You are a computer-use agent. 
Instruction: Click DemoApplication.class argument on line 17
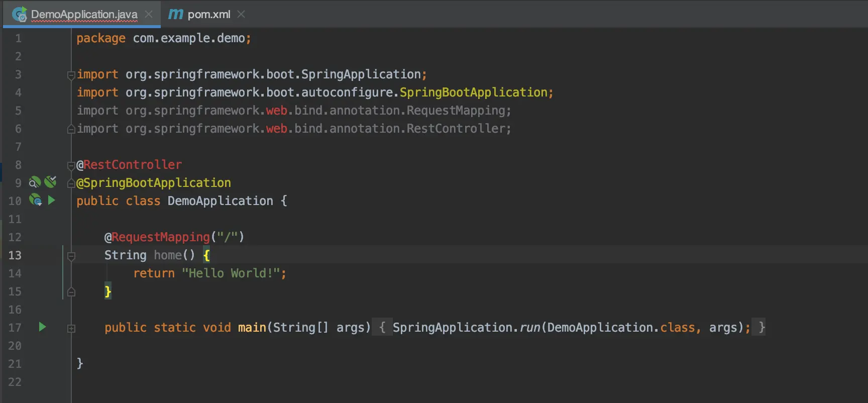click(x=621, y=328)
